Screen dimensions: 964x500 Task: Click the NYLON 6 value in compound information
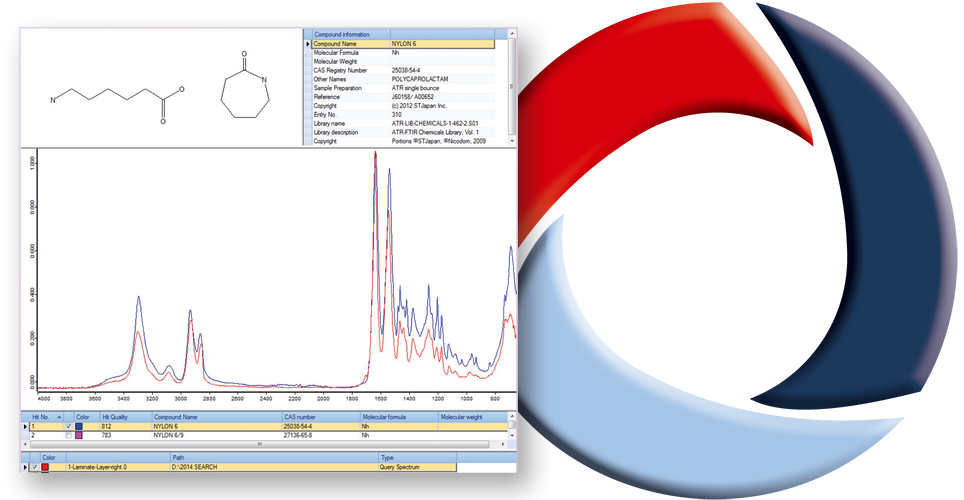(404, 44)
